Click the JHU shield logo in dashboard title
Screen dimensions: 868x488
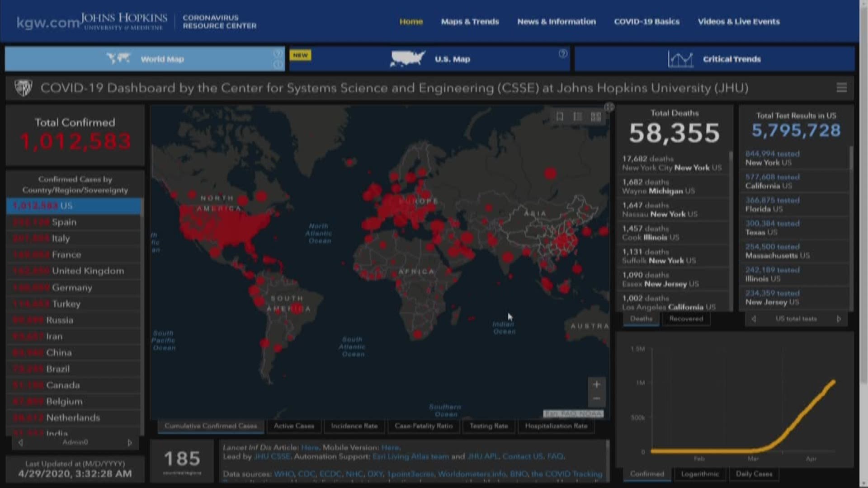24,88
